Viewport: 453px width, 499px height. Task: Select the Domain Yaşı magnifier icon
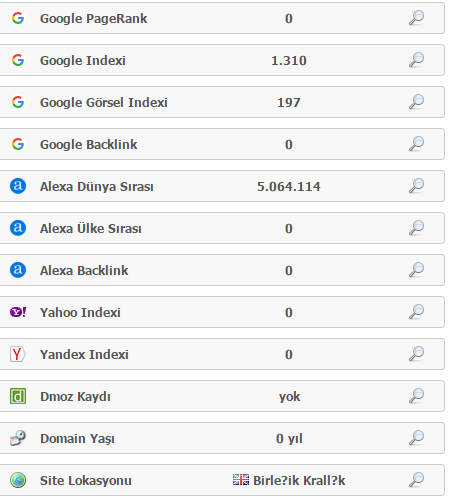(x=416, y=438)
